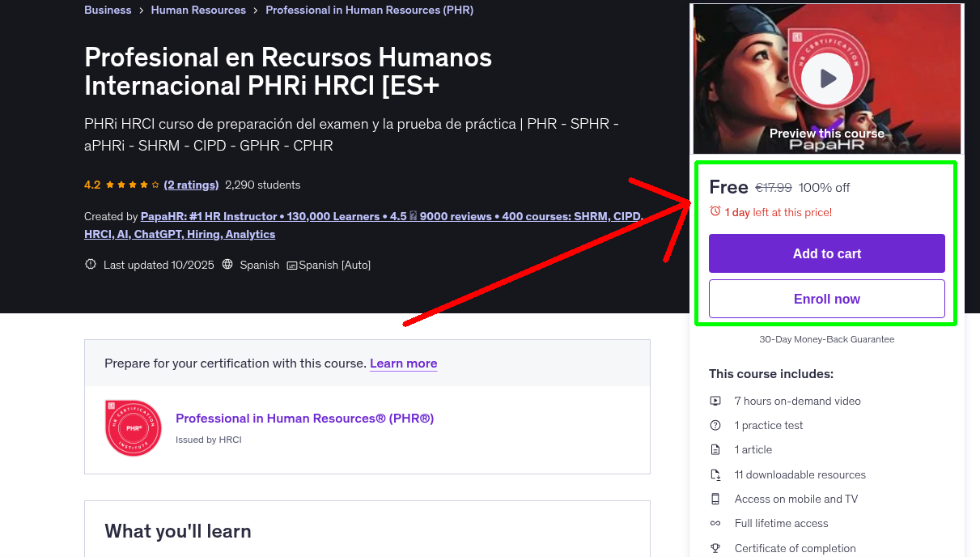980x557 pixels.
Task: Click the PHR certification badge
Action: [133, 427]
